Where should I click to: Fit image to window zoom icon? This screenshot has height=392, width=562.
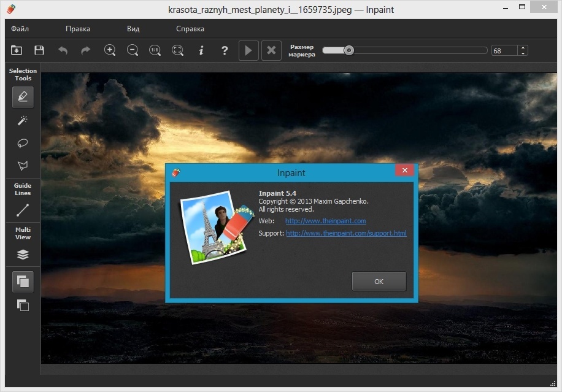pyautogui.click(x=178, y=50)
